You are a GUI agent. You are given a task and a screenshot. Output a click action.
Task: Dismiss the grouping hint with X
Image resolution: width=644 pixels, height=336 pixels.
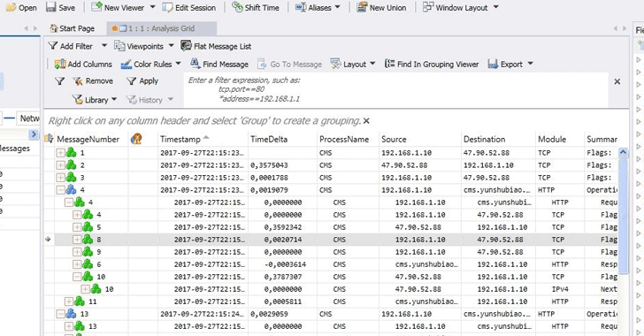point(366,121)
